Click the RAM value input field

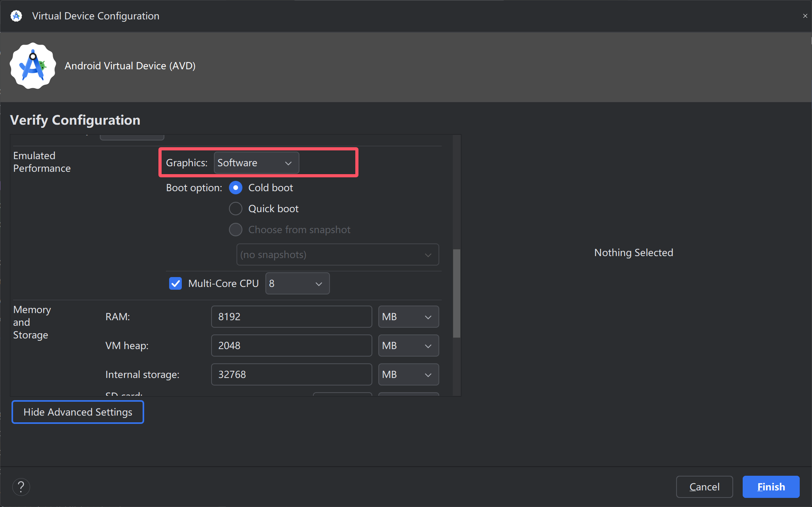coord(291,317)
